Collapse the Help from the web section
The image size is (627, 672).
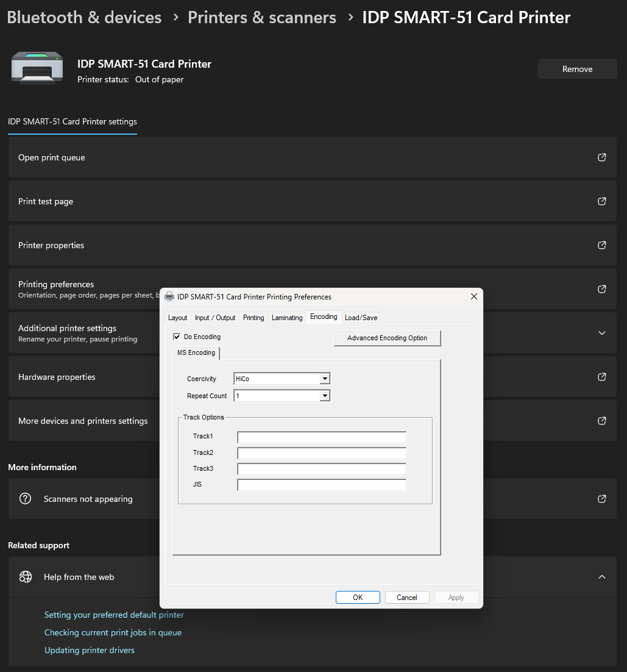click(601, 577)
